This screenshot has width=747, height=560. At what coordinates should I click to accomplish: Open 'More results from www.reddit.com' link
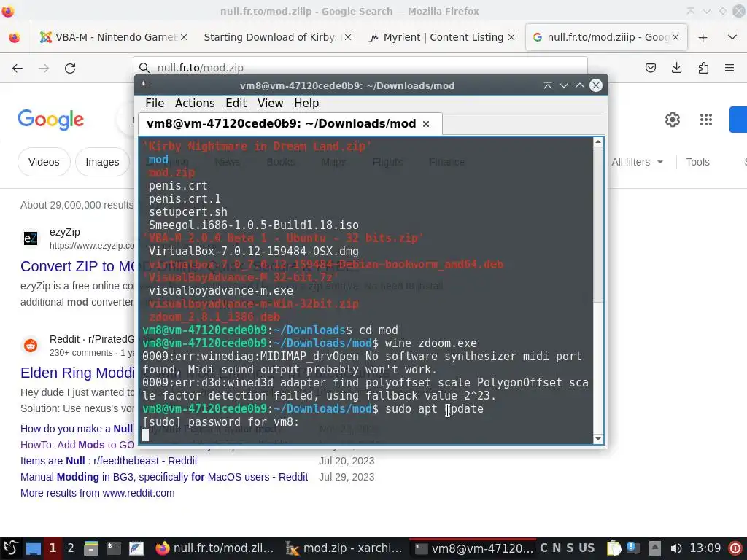pos(97,494)
